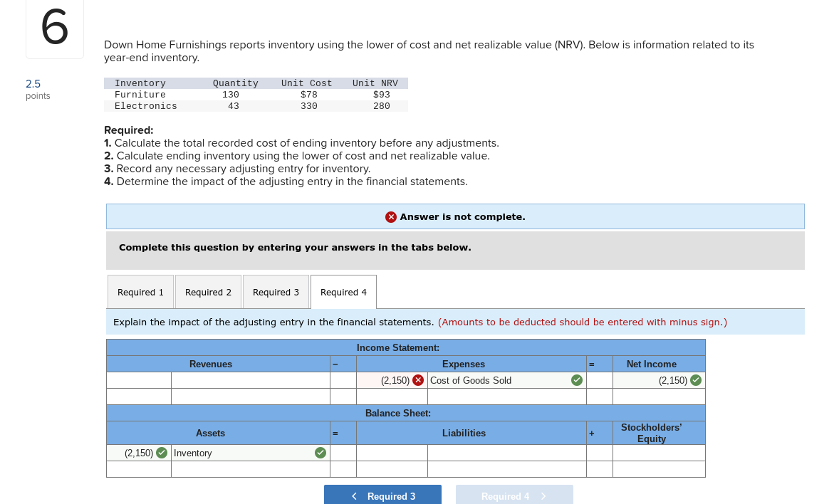
Task: Click the right chevron on the Required 4 button
Action: [x=543, y=495]
